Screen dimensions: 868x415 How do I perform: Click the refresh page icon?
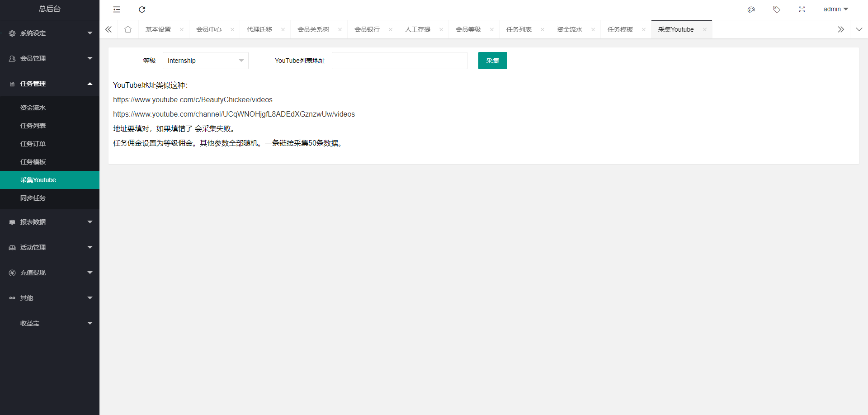click(x=142, y=9)
